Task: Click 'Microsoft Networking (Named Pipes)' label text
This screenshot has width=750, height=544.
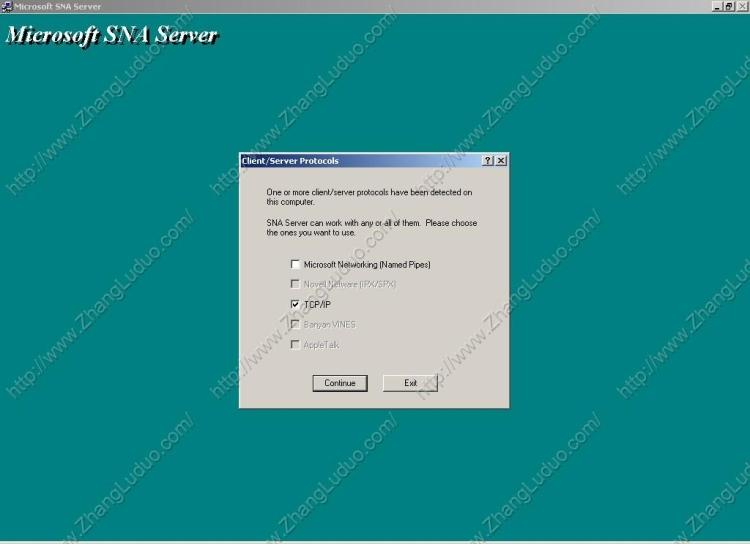Action: [x=367, y=265]
